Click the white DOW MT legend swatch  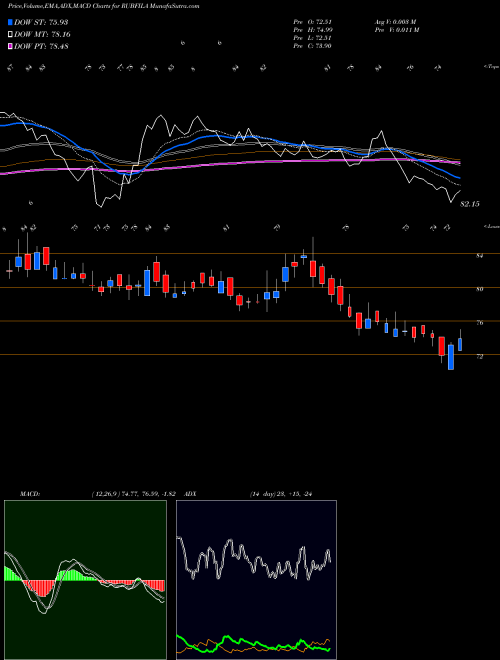(x=11, y=35)
